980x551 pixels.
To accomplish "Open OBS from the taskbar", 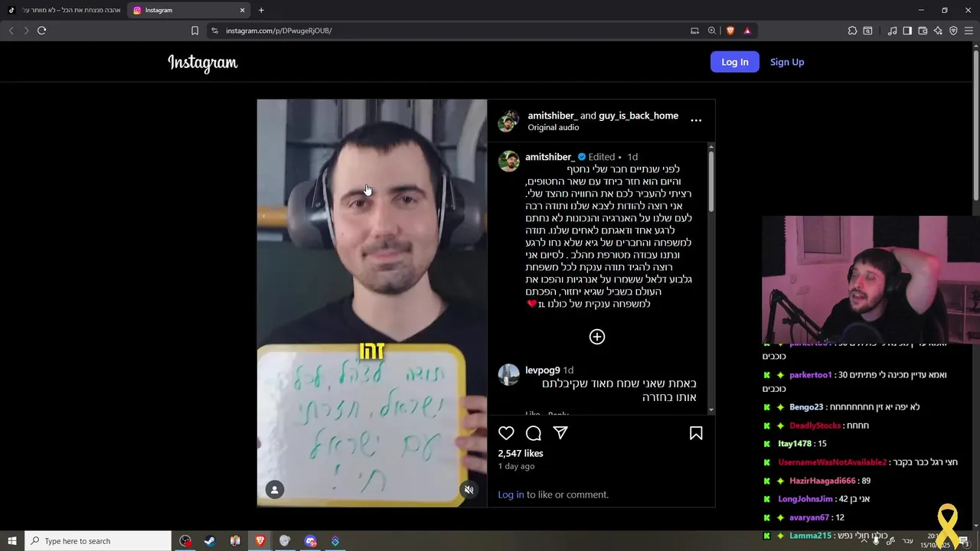I will 185,541.
